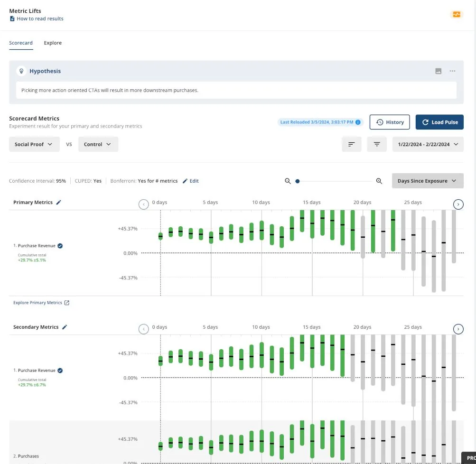
Task: Open the Control group dropdown
Action: click(x=98, y=144)
